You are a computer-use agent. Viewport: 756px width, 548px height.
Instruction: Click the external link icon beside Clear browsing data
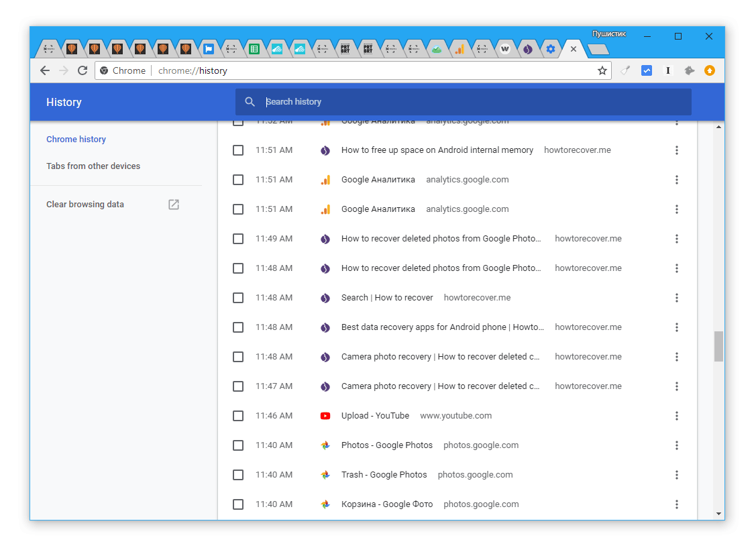[174, 205]
